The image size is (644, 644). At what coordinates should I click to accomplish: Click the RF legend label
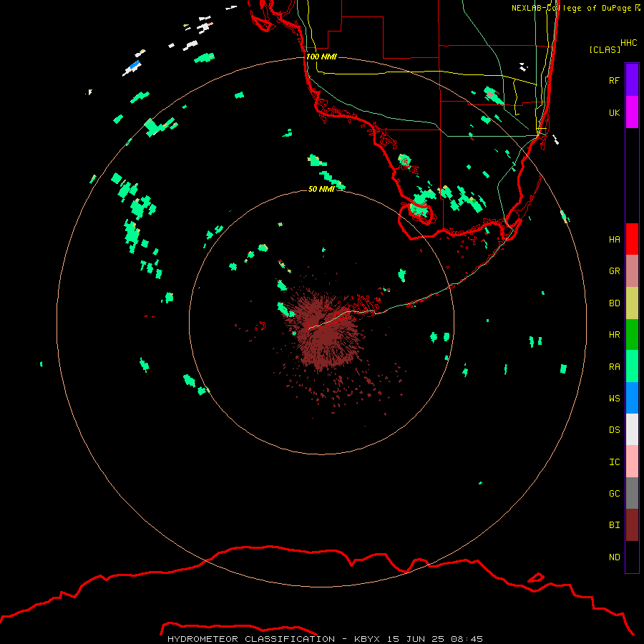click(614, 80)
